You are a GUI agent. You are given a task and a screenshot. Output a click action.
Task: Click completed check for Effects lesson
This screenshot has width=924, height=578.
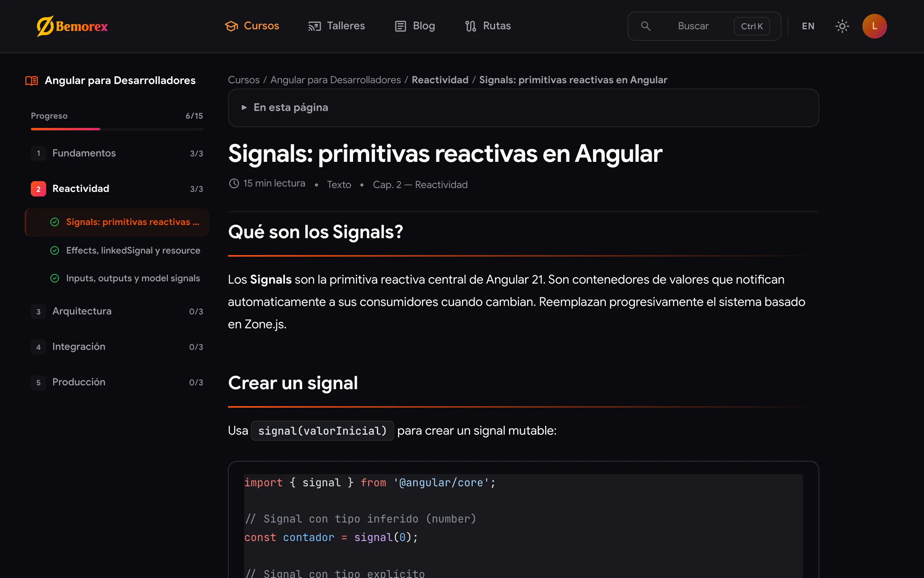pyautogui.click(x=55, y=250)
